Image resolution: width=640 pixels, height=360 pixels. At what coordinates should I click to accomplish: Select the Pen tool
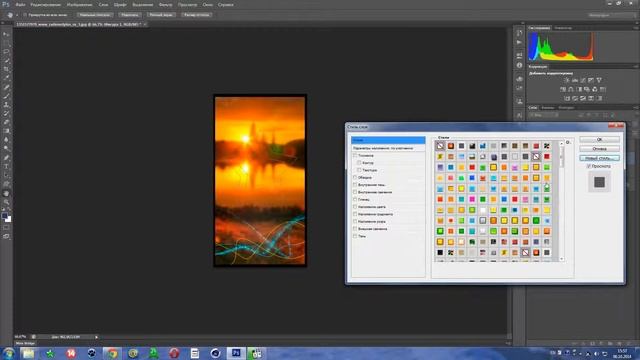pos(6,158)
